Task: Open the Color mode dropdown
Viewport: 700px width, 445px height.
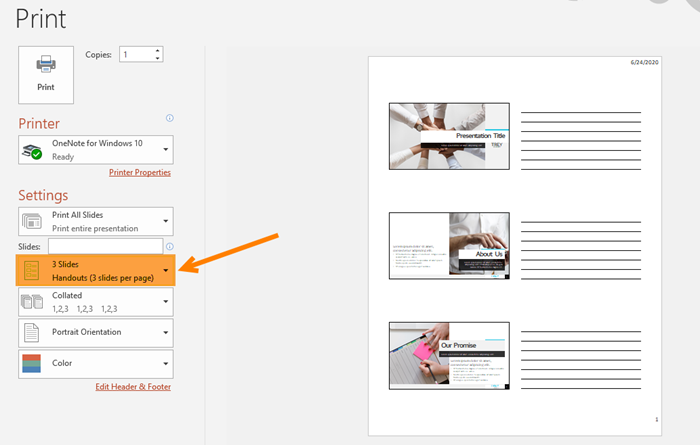Action: tap(96, 364)
